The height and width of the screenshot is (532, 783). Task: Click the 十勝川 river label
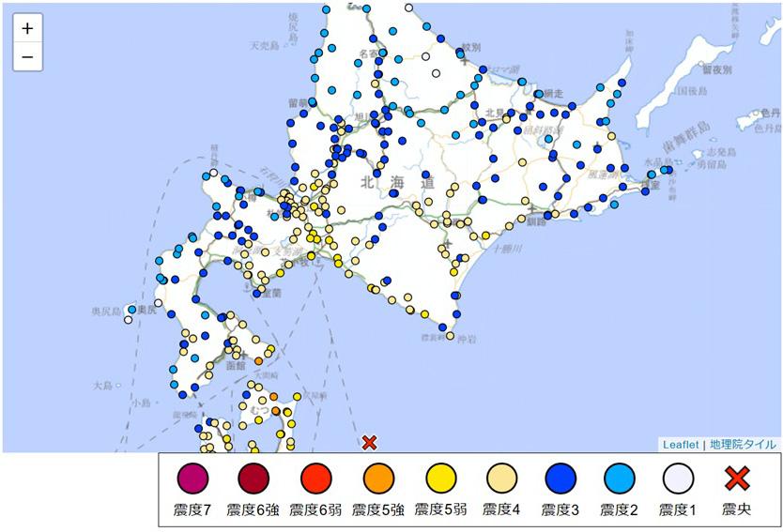508,248
